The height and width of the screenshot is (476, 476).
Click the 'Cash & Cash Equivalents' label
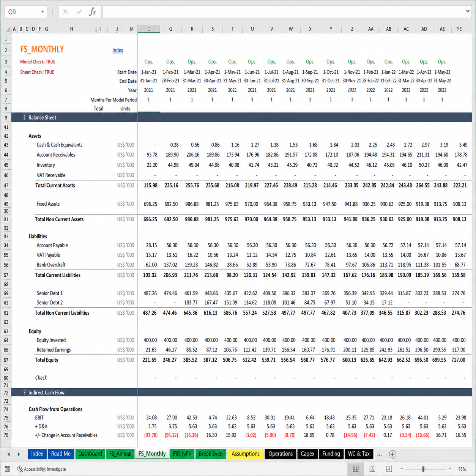click(x=60, y=145)
